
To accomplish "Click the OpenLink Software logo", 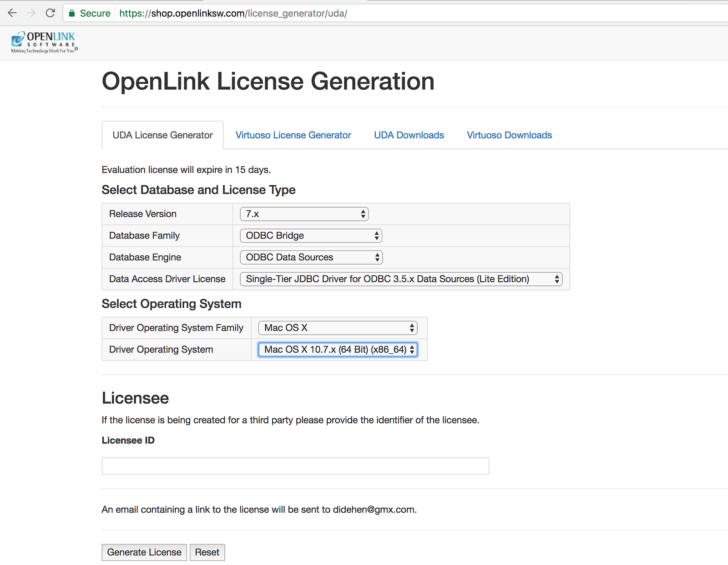I will (44, 42).
